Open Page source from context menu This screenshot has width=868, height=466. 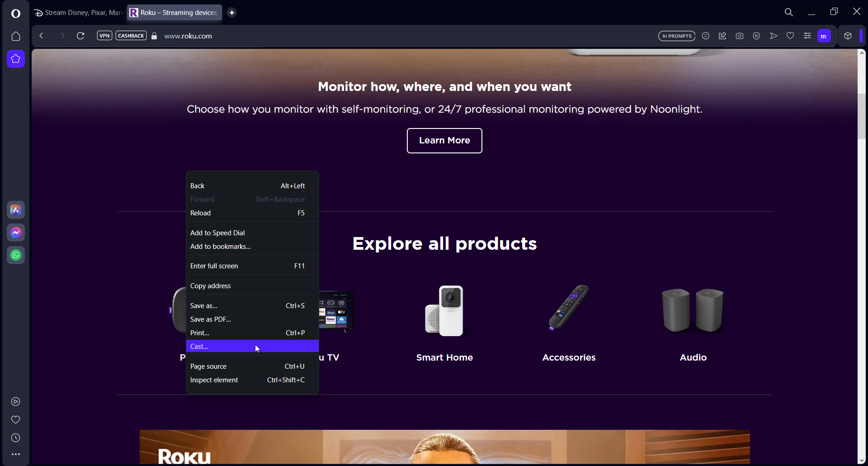(252, 366)
